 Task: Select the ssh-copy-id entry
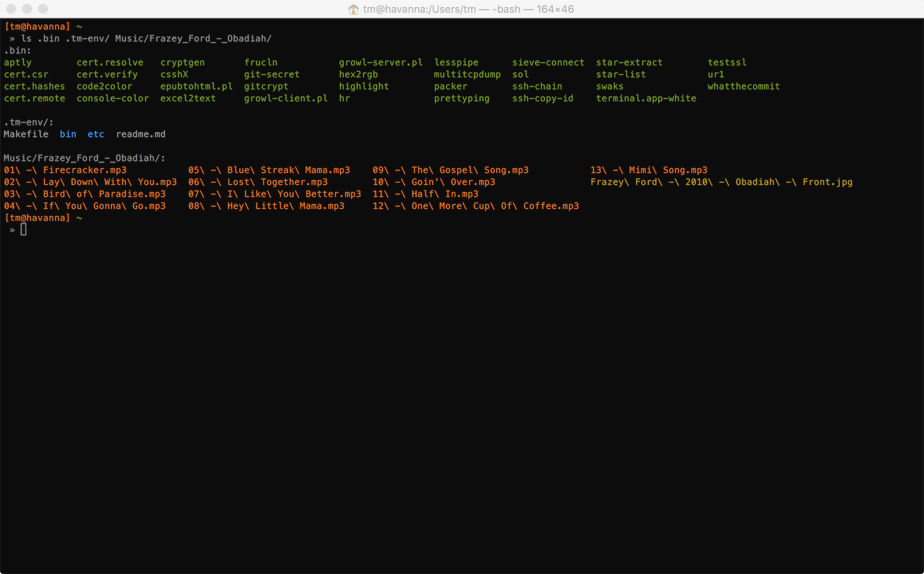coord(543,98)
